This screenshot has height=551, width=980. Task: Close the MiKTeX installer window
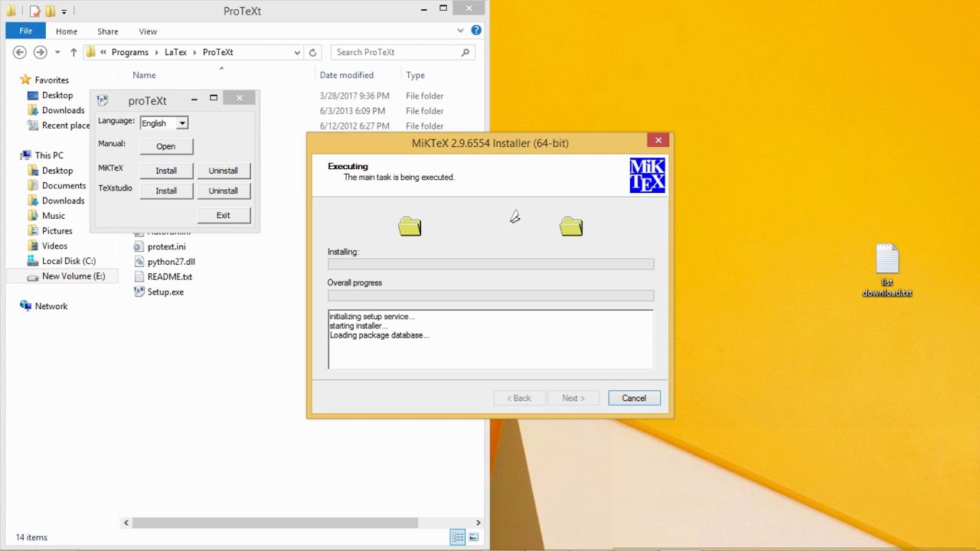658,140
